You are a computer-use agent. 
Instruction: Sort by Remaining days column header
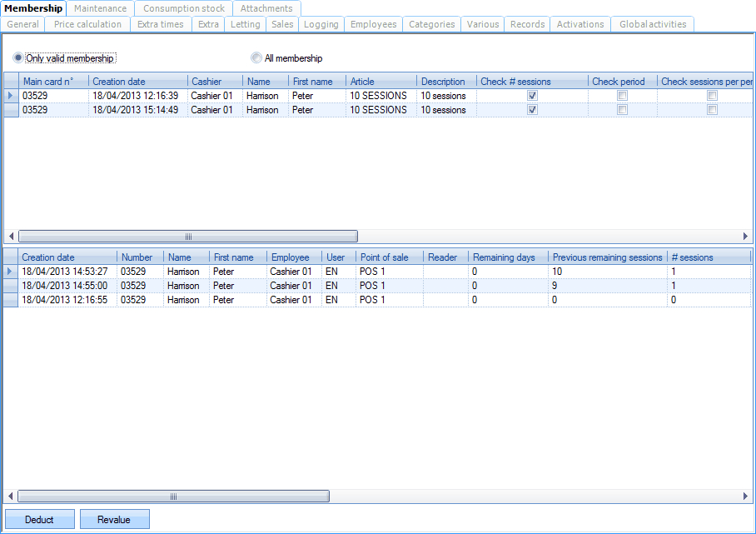tap(504, 257)
